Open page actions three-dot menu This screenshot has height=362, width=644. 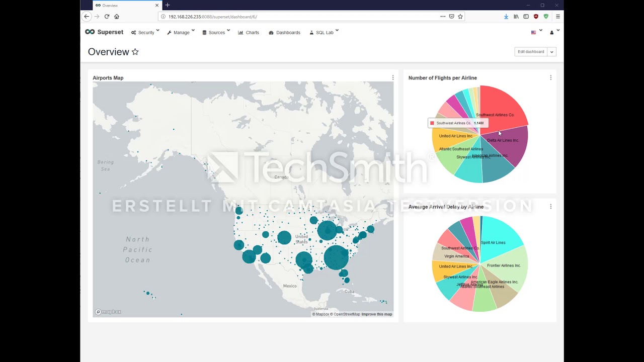pyautogui.click(x=443, y=17)
